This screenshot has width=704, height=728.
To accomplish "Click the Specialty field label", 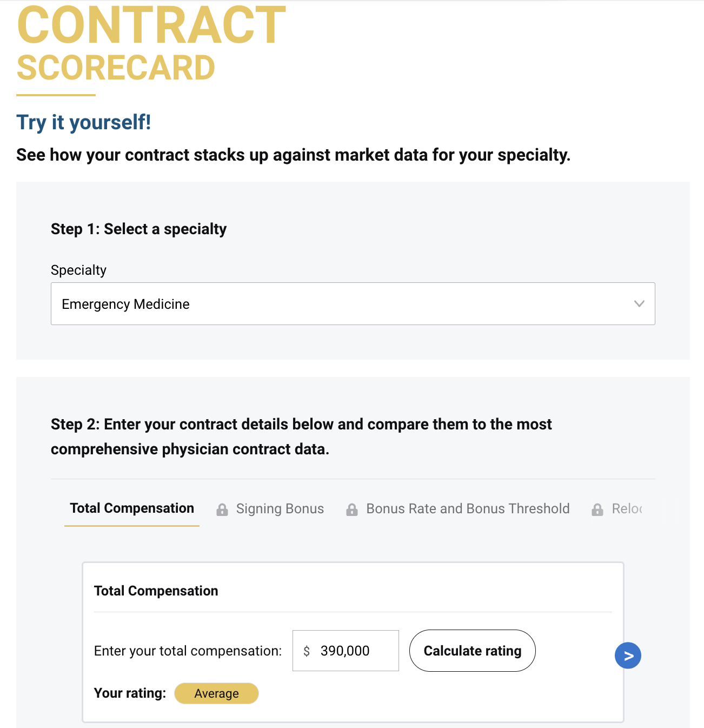I will click(x=78, y=270).
